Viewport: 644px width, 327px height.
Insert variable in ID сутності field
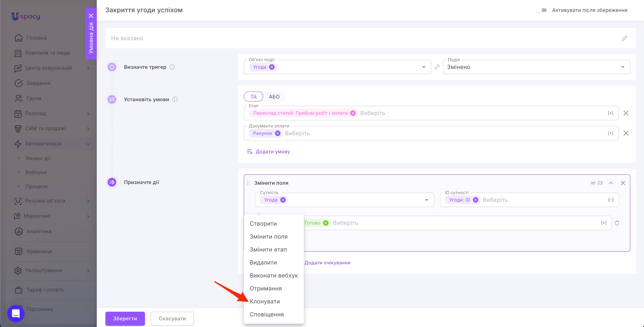point(611,200)
